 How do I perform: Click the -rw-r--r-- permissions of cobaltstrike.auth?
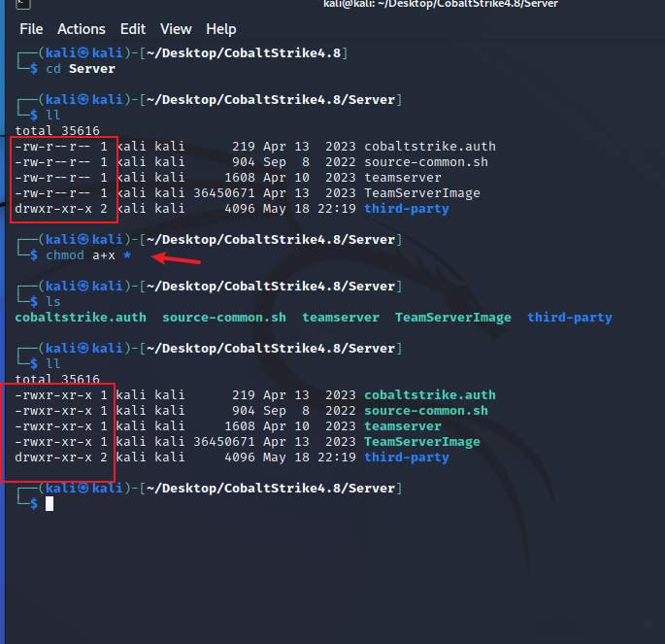pyautogui.click(x=53, y=147)
